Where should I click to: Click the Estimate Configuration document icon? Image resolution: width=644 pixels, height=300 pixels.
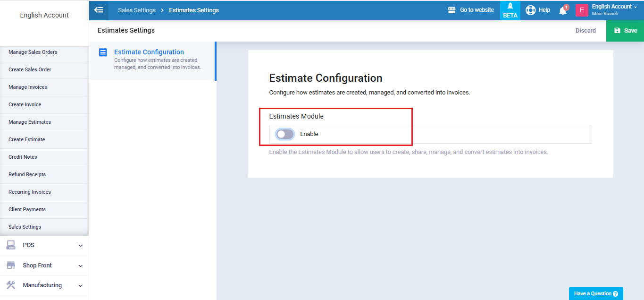(103, 52)
